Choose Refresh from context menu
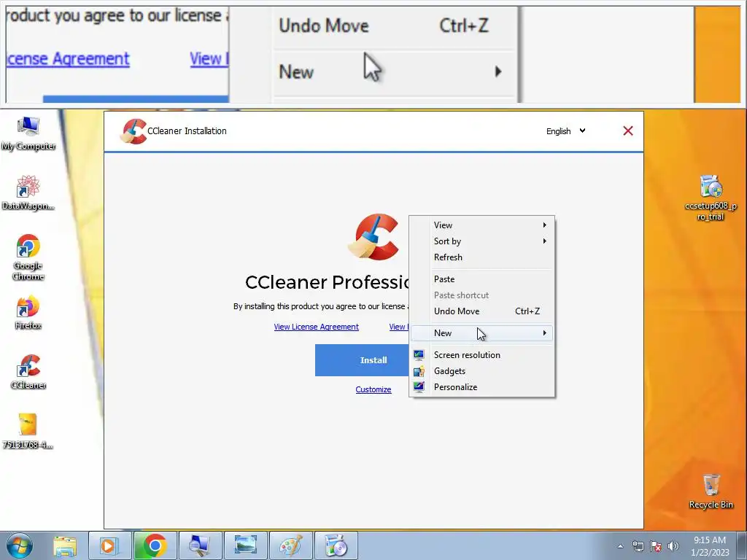The width and height of the screenshot is (747, 560). click(481, 257)
